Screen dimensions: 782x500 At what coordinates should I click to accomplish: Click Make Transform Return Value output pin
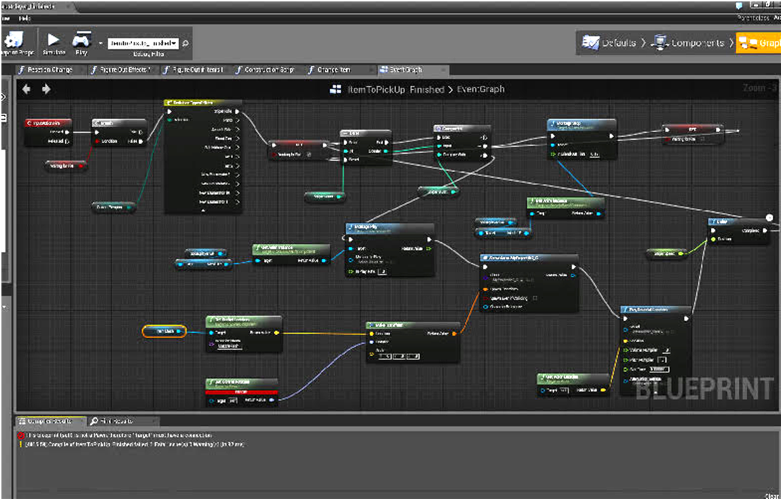pos(454,333)
